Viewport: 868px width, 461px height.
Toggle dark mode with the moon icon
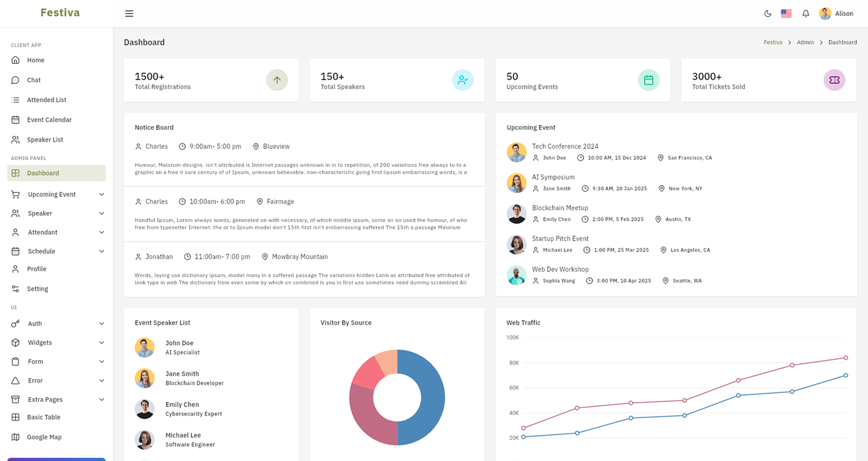coord(768,14)
